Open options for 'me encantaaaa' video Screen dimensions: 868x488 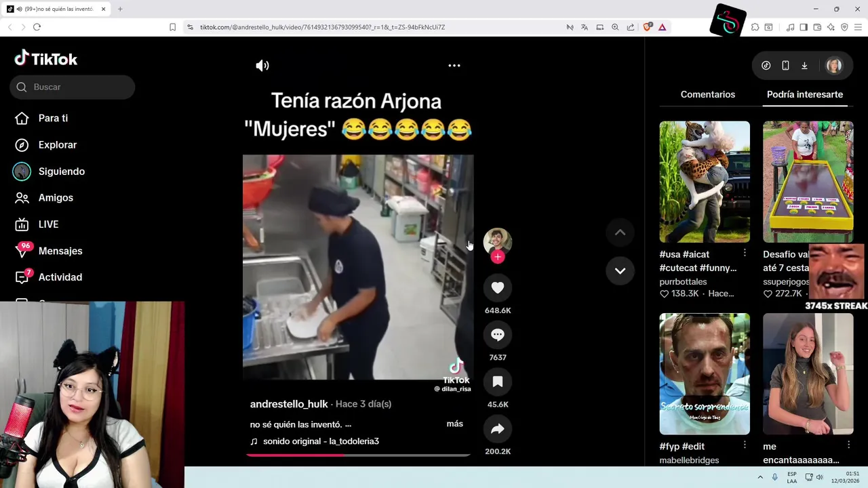(848, 445)
